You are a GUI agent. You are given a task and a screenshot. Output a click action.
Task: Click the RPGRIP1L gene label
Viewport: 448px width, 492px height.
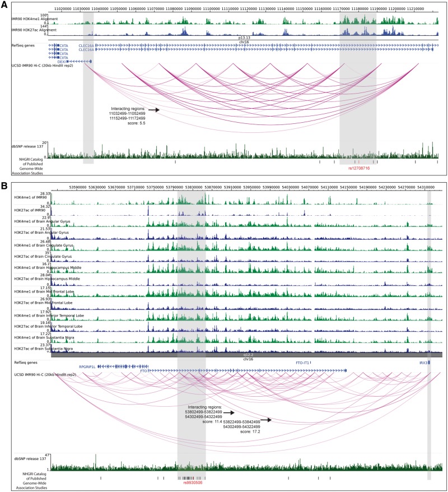(x=87, y=366)
